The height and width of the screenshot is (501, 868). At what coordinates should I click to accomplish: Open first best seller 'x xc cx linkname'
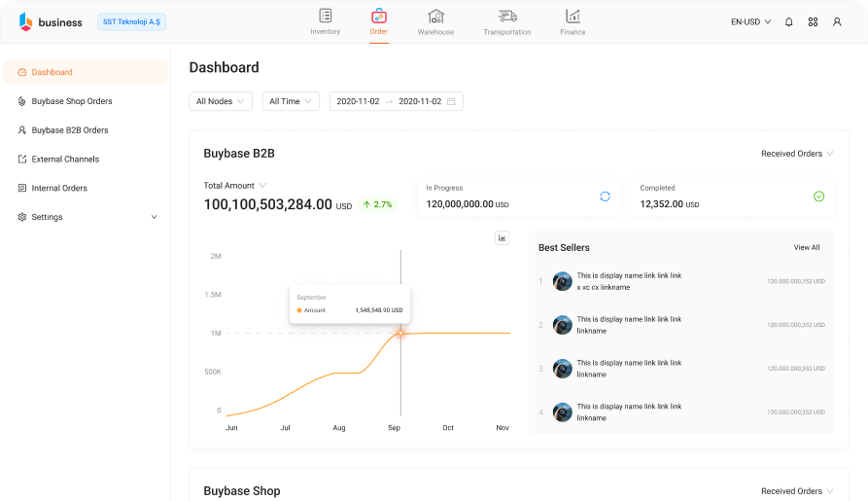(x=630, y=281)
